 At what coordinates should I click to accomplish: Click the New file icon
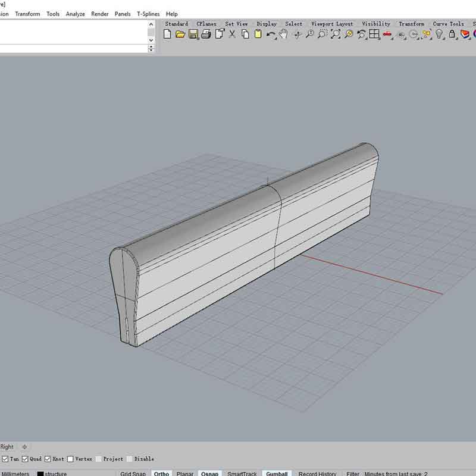[x=167, y=35]
